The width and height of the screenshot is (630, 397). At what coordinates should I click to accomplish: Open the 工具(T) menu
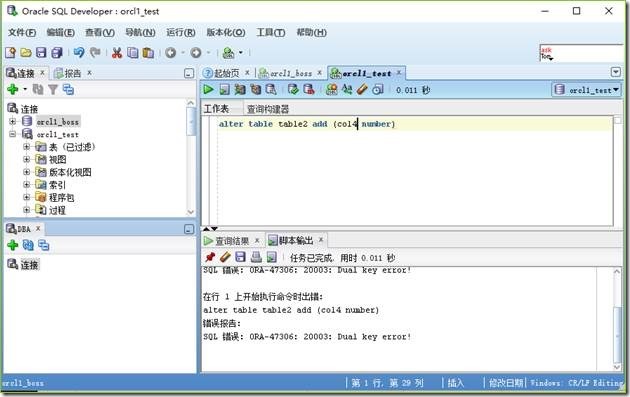pyautogui.click(x=271, y=33)
